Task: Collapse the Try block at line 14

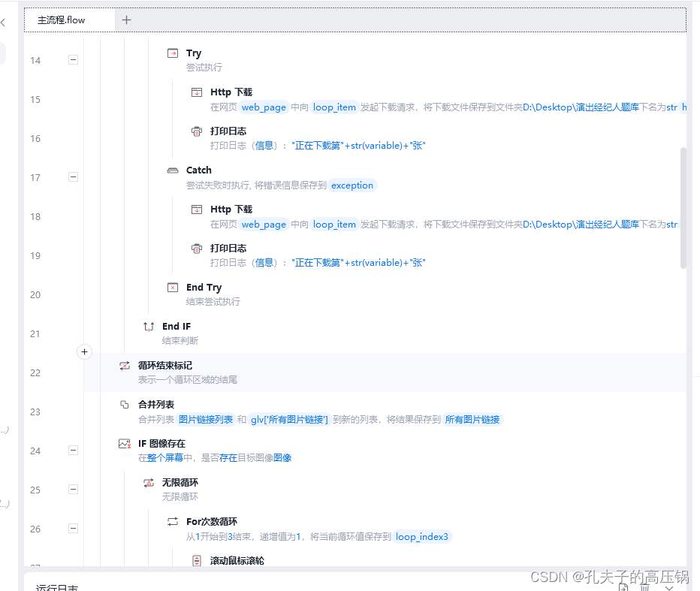Action: (x=73, y=60)
